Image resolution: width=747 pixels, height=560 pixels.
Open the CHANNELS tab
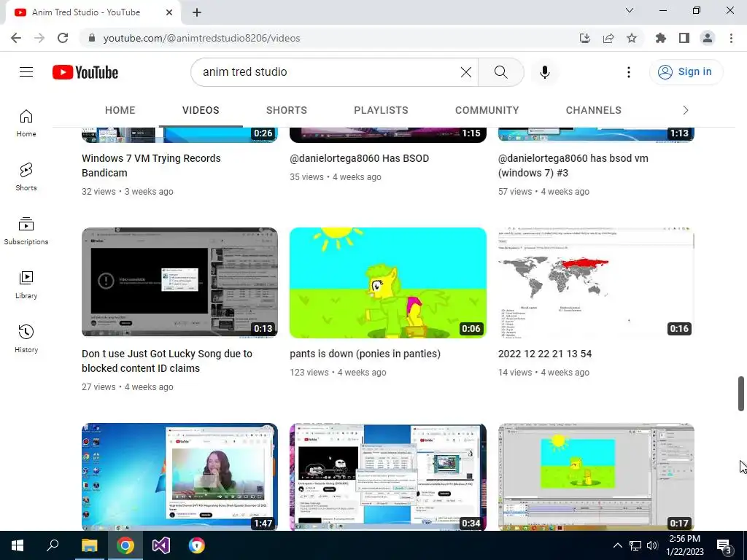tap(594, 110)
